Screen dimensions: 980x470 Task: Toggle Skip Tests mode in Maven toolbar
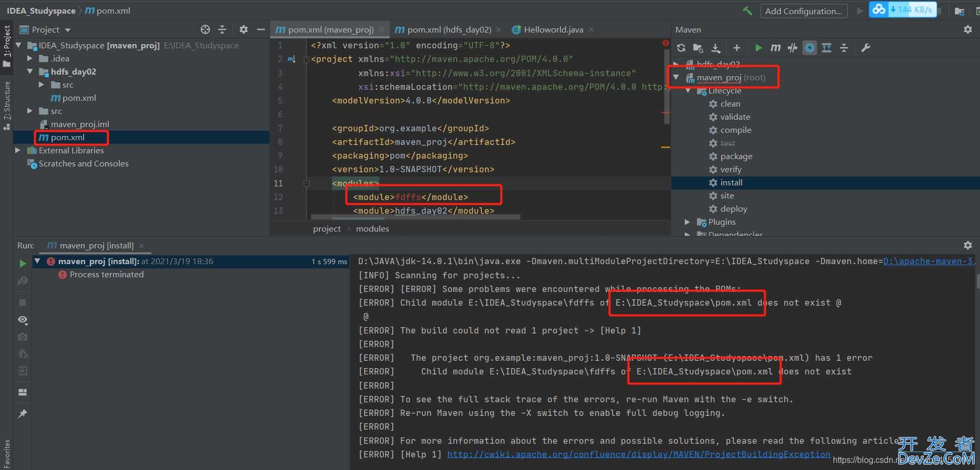(x=810, y=48)
